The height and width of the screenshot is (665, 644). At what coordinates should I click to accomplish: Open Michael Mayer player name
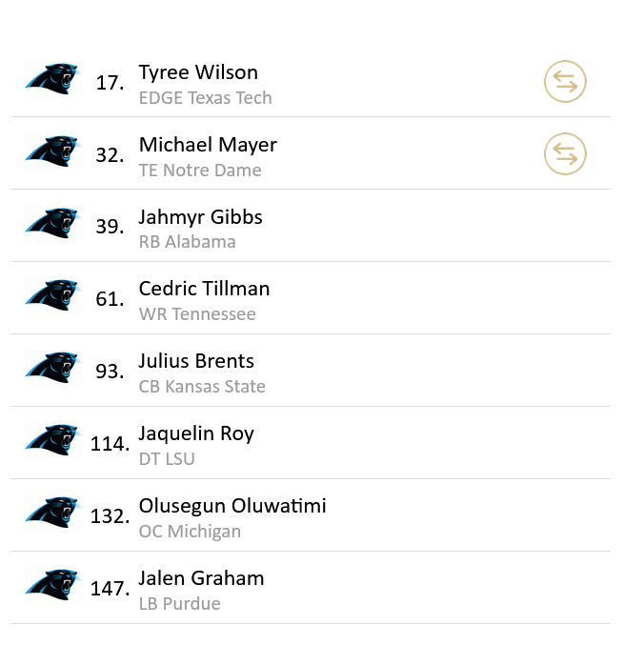click(x=208, y=145)
